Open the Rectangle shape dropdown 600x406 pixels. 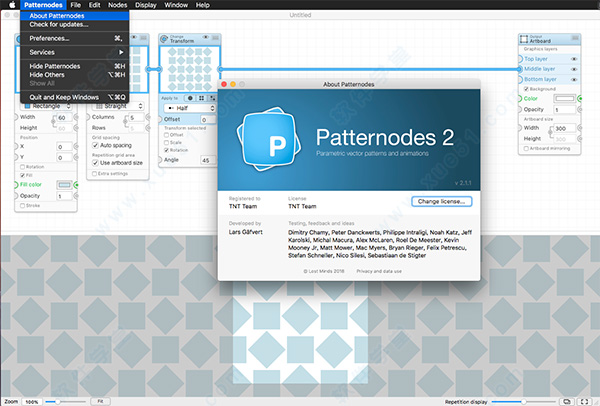pyautogui.click(x=46, y=106)
